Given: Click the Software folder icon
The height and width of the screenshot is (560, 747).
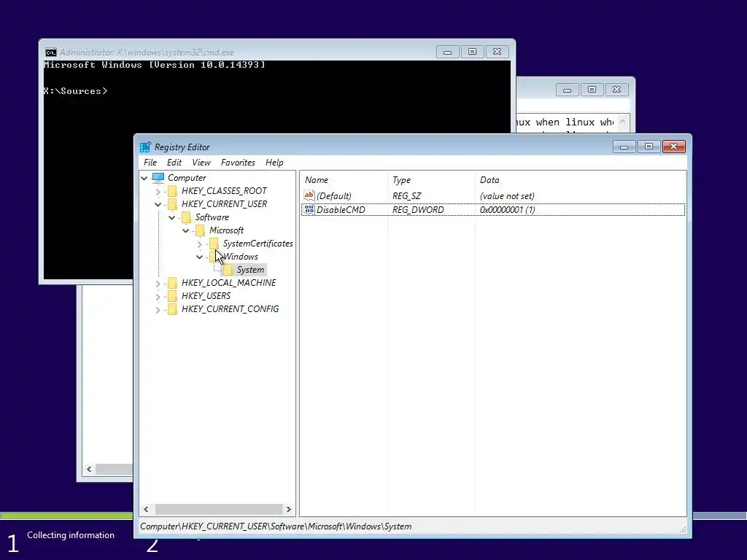Looking at the screenshot, I should tap(186, 217).
